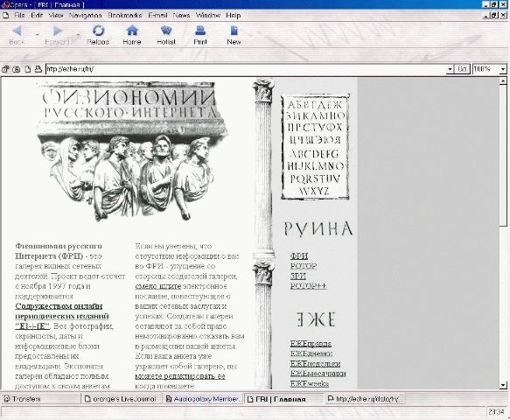Click the ЕЖЕ logo graphic
The height and width of the screenshot is (420, 510).
tap(316, 319)
